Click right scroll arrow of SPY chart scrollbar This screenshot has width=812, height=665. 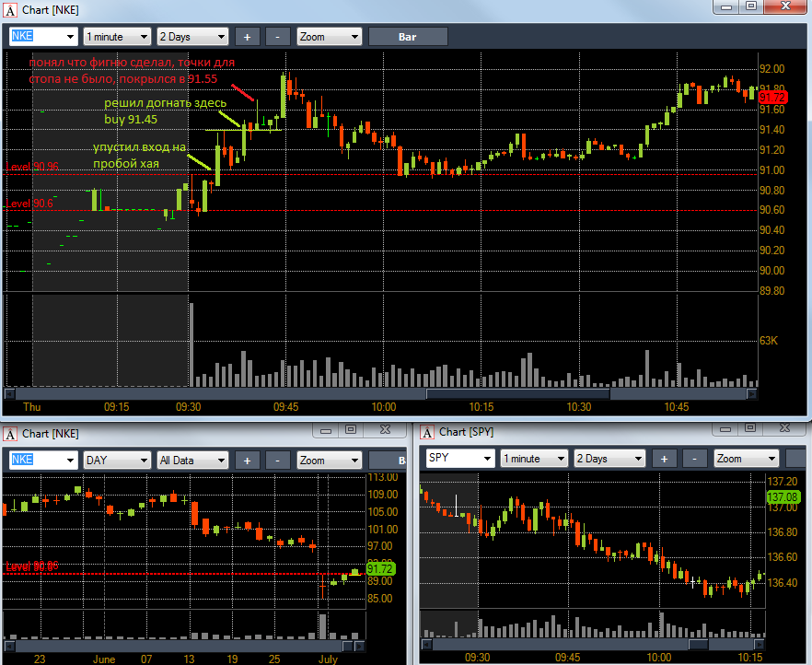pos(760,645)
